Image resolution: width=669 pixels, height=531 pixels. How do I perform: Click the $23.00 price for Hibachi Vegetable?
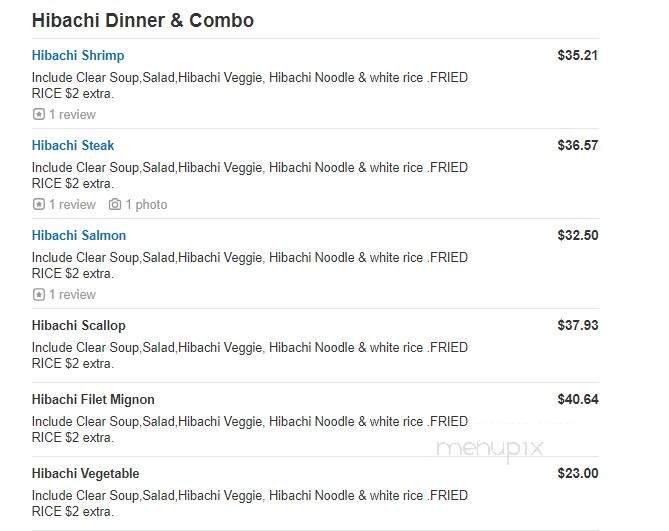click(577, 474)
